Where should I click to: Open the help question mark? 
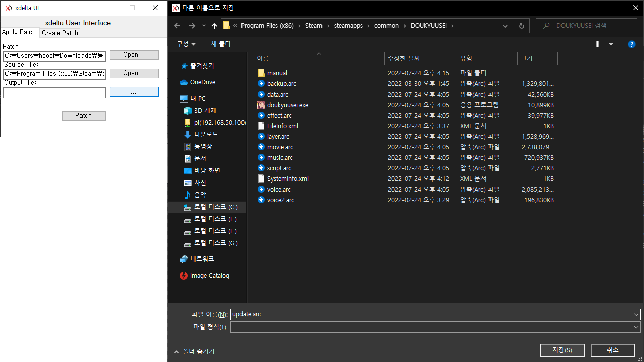[632, 44]
